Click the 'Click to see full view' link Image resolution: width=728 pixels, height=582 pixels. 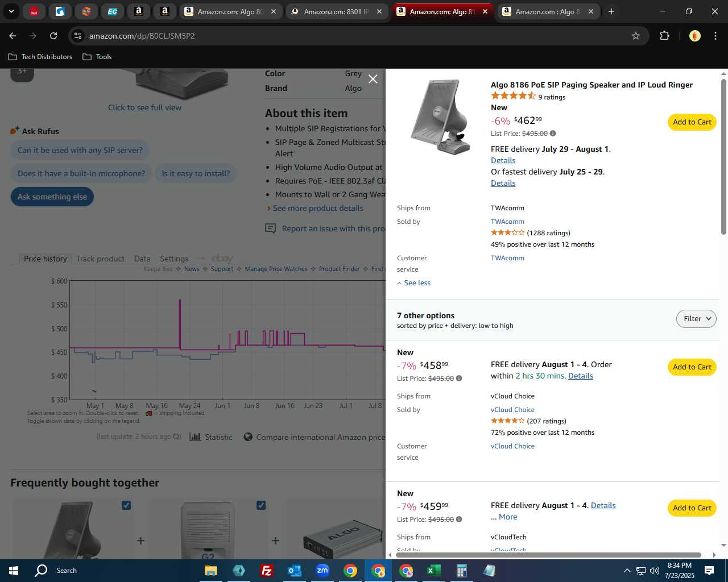coord(144,108)
